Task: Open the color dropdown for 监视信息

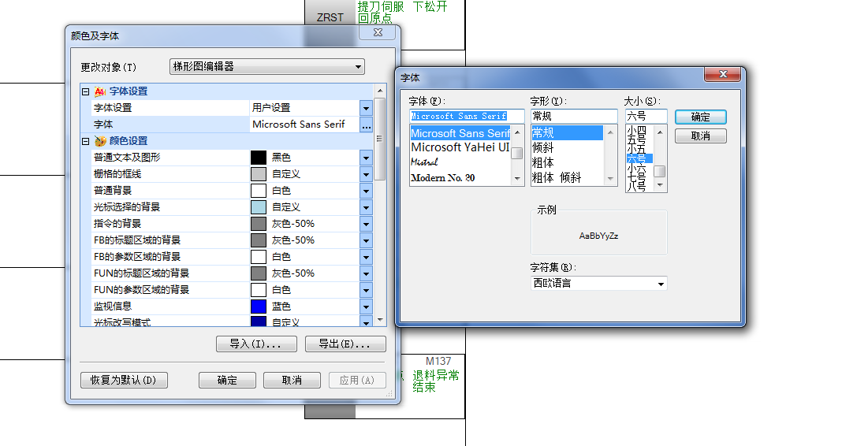Action: point(366,307)
